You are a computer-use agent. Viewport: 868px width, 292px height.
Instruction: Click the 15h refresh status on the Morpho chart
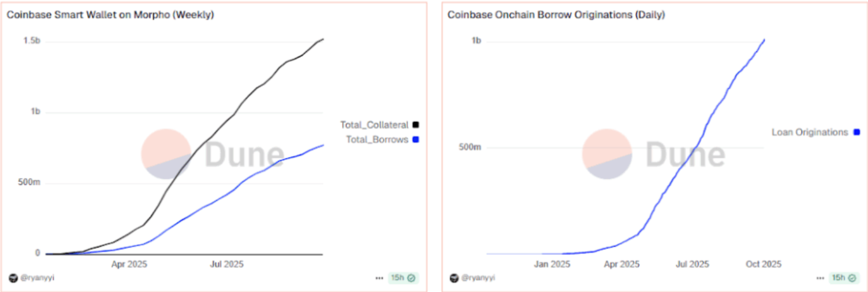pyautogui.click(x=403, y=278)
